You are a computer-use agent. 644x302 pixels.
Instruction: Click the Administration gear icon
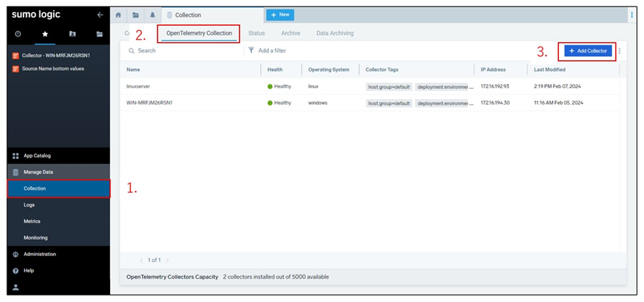coord(15,255)
